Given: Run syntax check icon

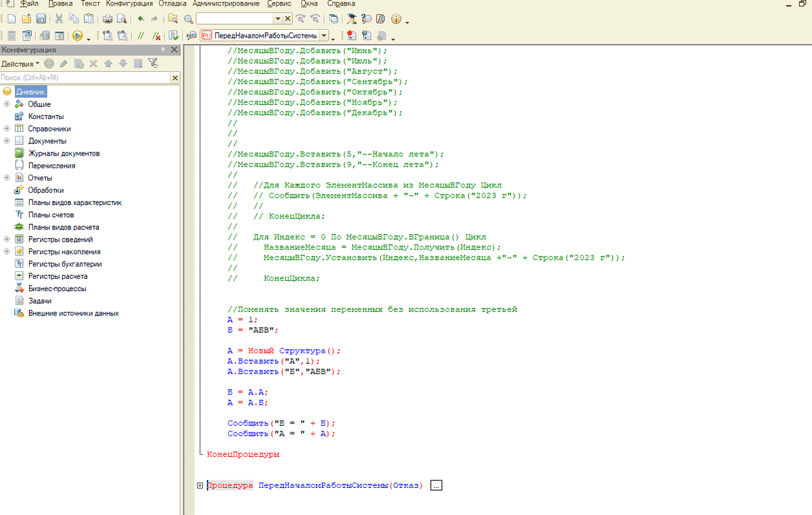Looking at the screenshot, I should [x=173, y=36].
